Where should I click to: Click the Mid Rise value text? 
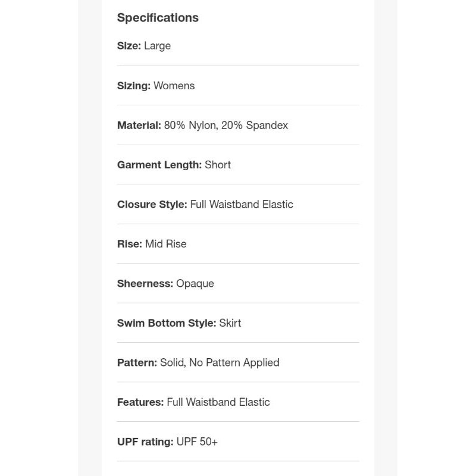coord(166,244)
